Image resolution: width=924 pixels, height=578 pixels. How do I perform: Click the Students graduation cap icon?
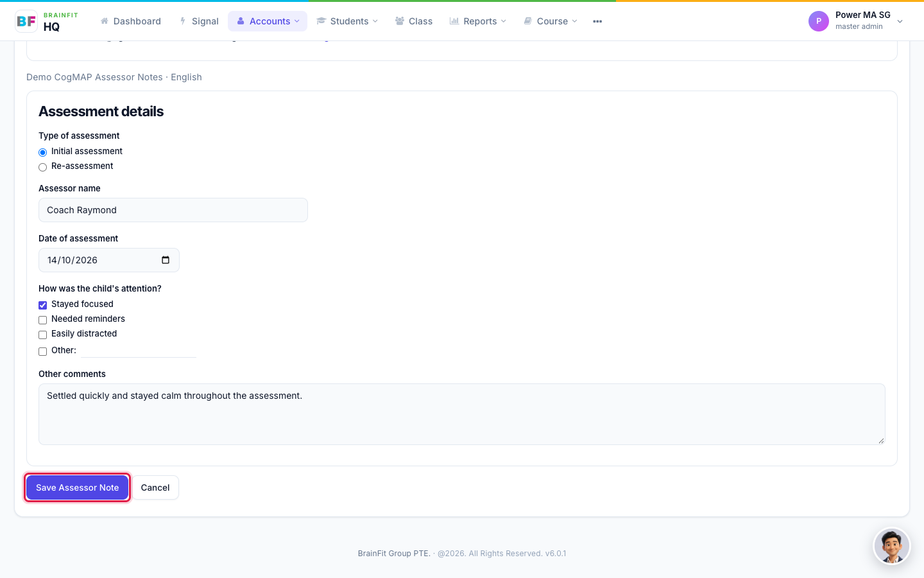[321, 21]
